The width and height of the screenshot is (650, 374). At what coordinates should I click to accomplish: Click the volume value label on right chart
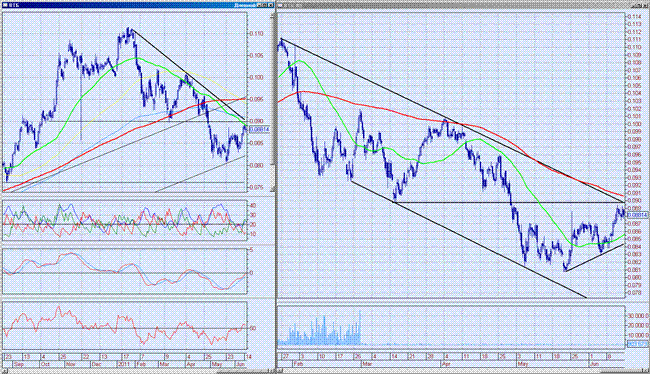[638, 344]
